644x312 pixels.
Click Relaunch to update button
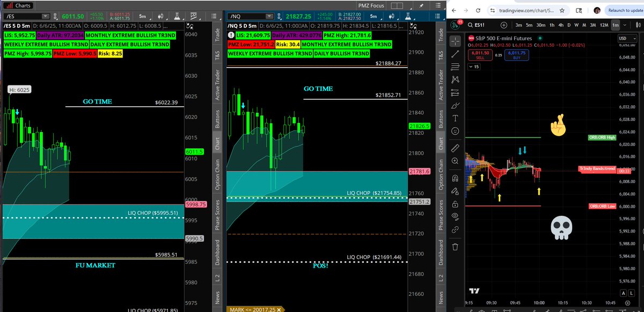click(x=624, y=10)
